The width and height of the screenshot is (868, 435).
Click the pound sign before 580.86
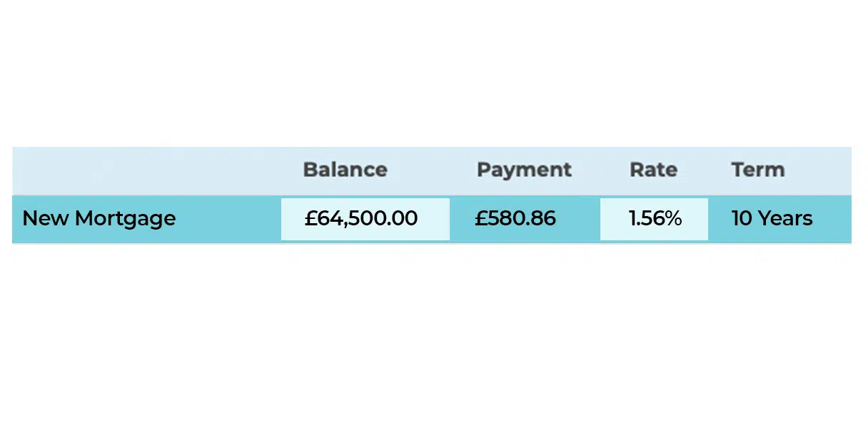point(480,218)
